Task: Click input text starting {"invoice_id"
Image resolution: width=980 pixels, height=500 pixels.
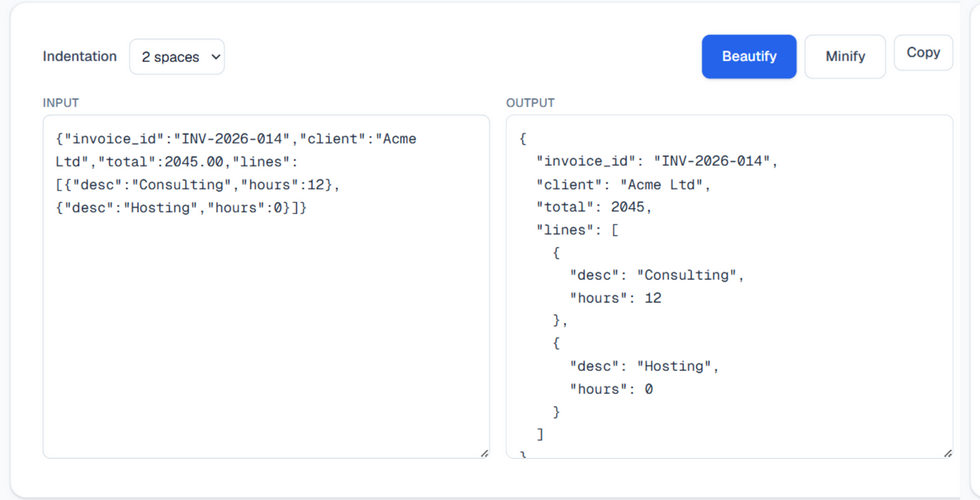Action: tap(236, 139)
